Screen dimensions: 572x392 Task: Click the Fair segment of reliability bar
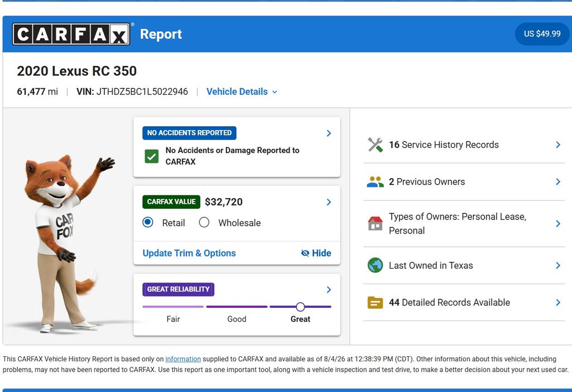(x=173, y=307)
